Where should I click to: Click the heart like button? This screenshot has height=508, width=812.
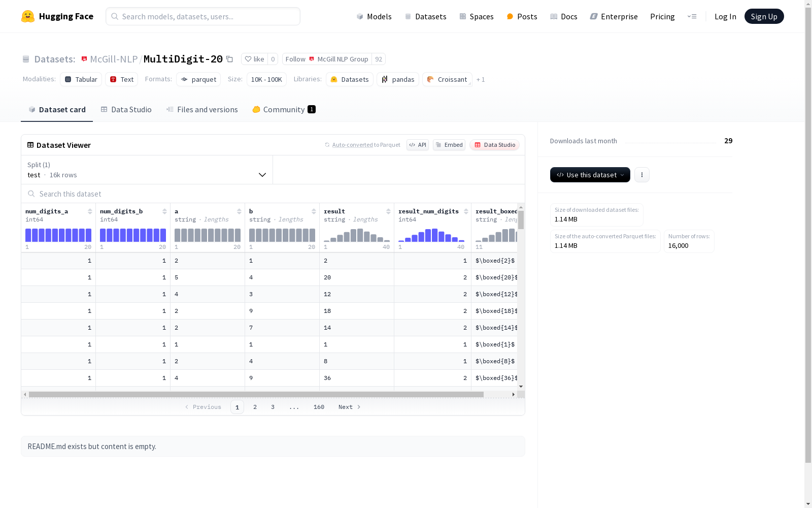tap(254, 59)
